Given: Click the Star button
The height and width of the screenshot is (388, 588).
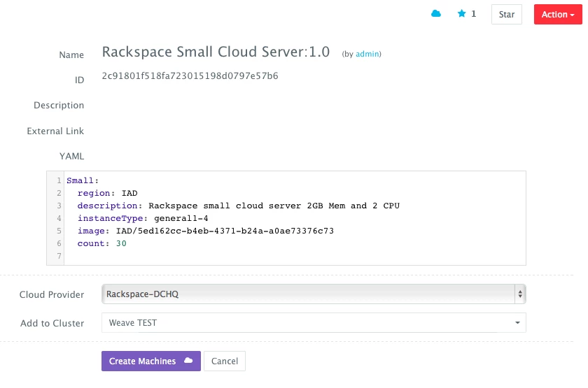Looking at the screenshot, I should (x=507, y=15).
